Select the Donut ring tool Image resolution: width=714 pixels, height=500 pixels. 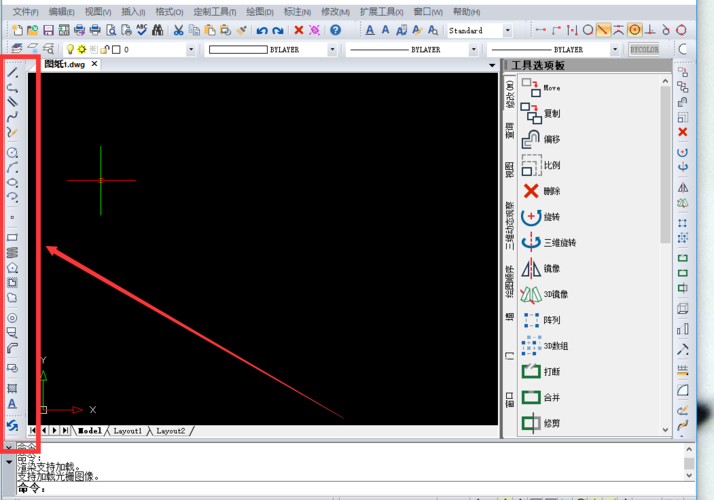(x=12, y=318)
